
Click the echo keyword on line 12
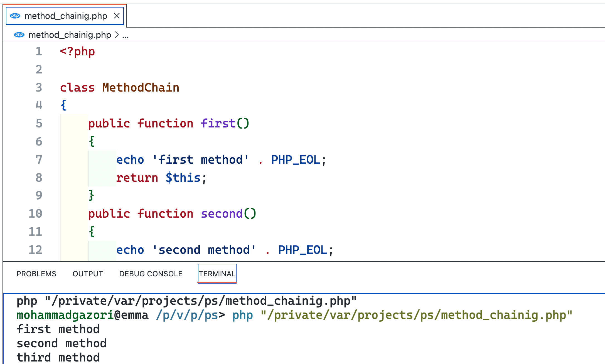[x=130, y=250]
